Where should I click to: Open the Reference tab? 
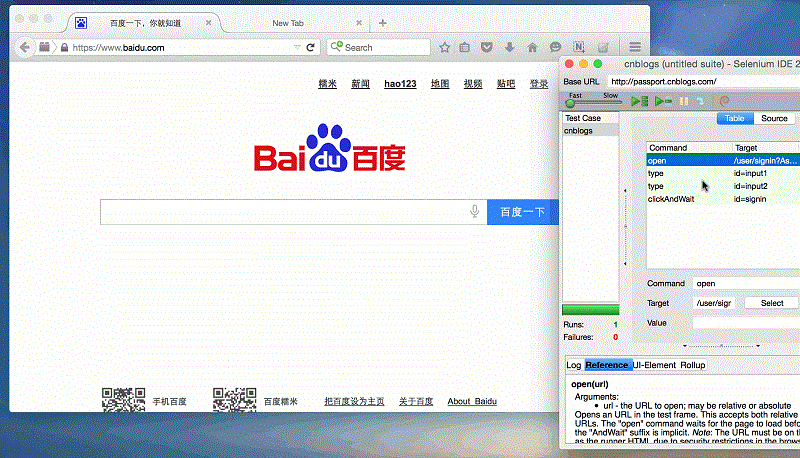click(607, 365)
